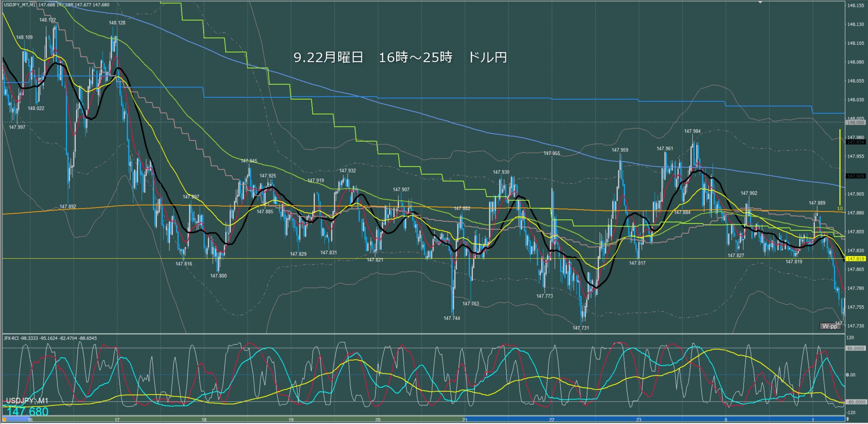
Task: Select the yellow 147.819 price tag
Action: (x=855, y=259)
